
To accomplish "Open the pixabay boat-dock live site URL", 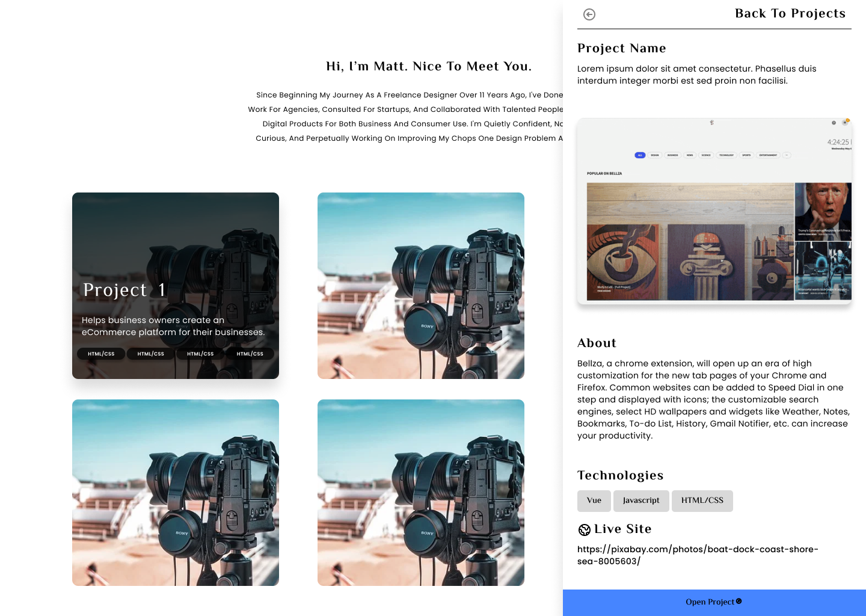I will click(x=698, y=555).
